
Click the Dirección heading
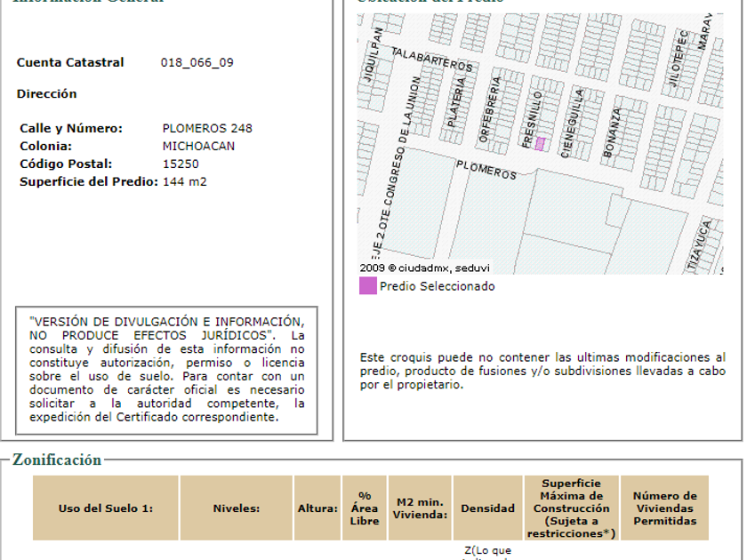(x=46, y=94)
